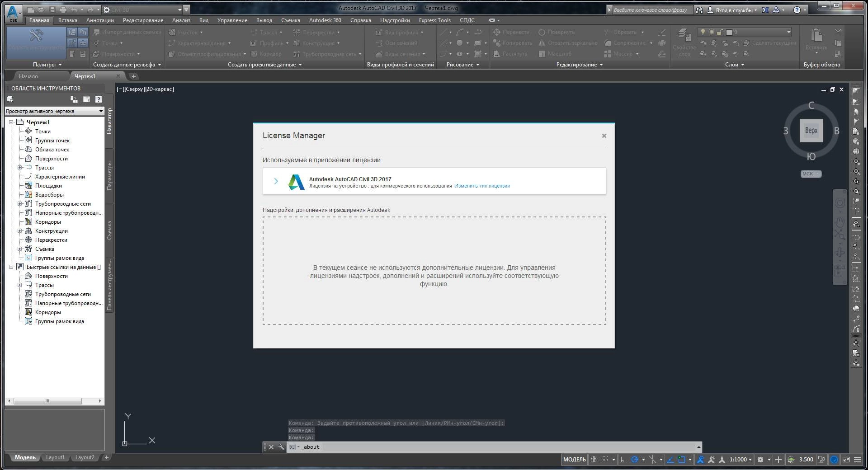868x470 pixels.
Task: Open the Аннотации ribbon tab
Action: (x=100, y=20)
